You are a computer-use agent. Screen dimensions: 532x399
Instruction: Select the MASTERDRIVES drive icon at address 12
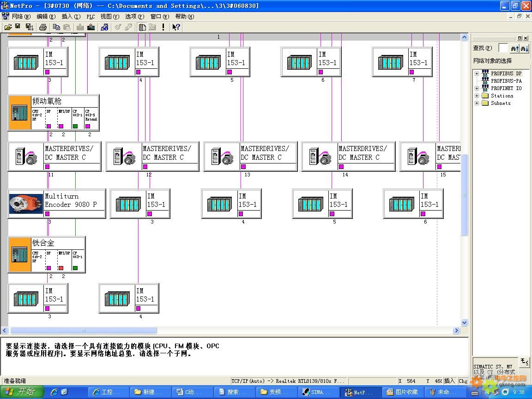pos(125,157)
